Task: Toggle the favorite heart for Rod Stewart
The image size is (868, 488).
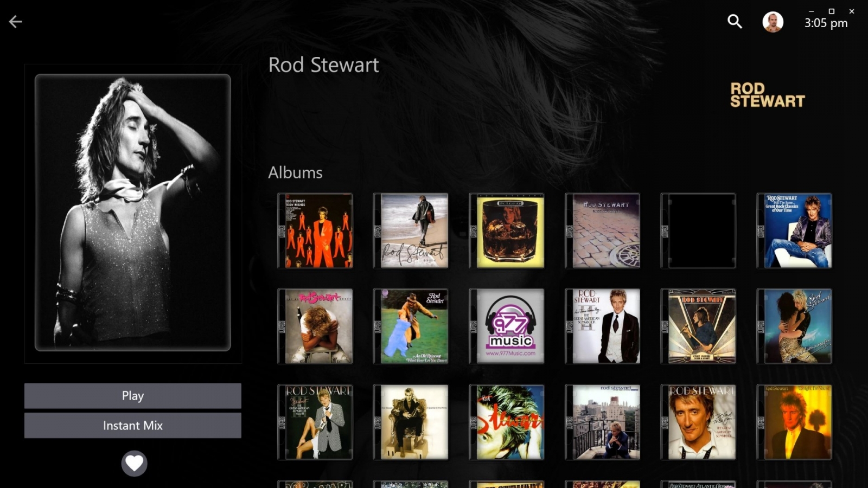Action: pyautogui.click(x=133, y=464)
